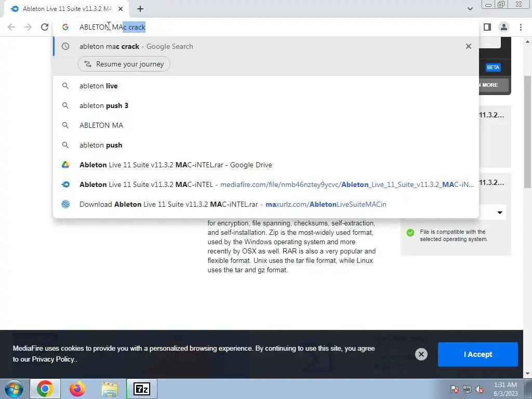The width and height of the screenshot is (532, 399).
Task: Open Chrome's three-dot menu
Action: pyautogui.click(x=521, y=27)
